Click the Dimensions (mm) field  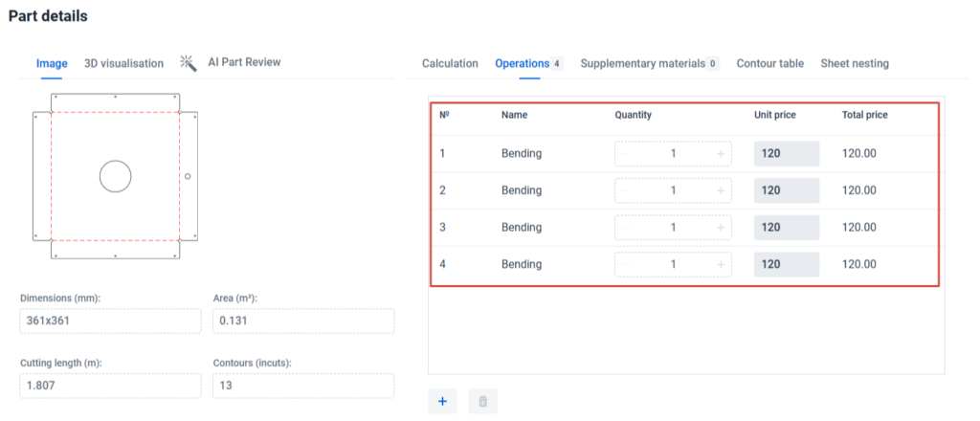coord(110,321)
